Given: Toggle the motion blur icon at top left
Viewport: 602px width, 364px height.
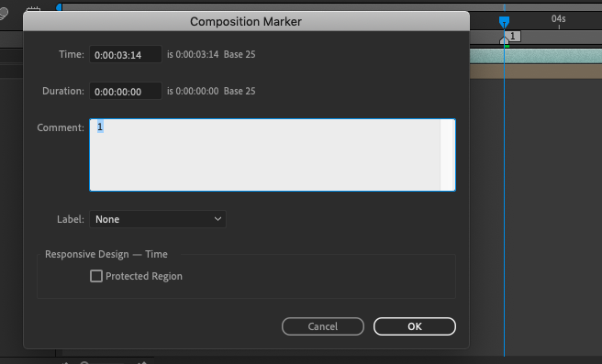Looking at the screenshot, I should tap(4, 14).
